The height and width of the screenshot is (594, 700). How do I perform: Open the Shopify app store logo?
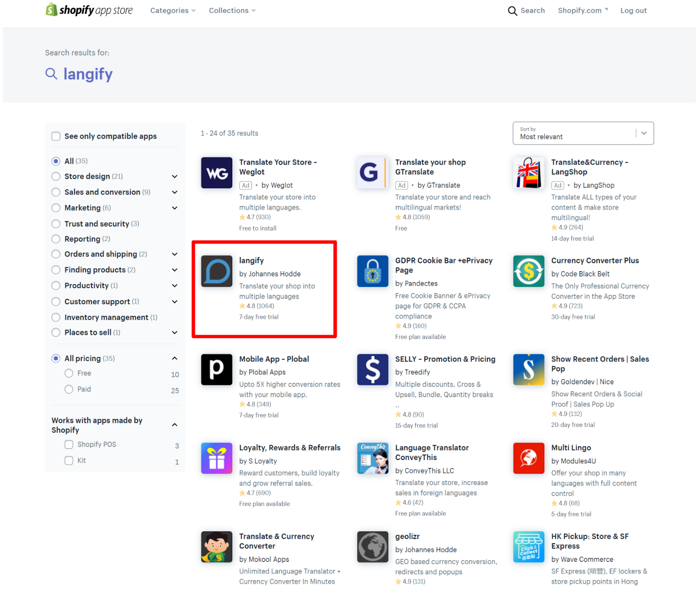pyautogui.click(x=89, y=10)
